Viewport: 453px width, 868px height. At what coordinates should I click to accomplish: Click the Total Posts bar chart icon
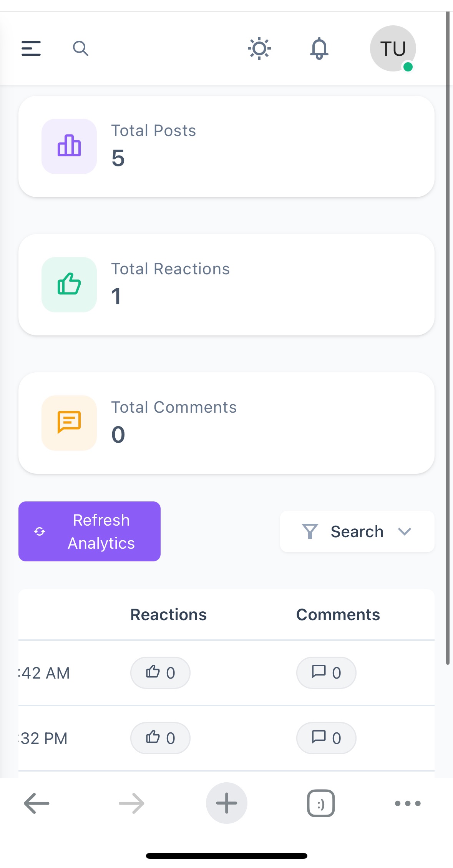click(69, 146)
